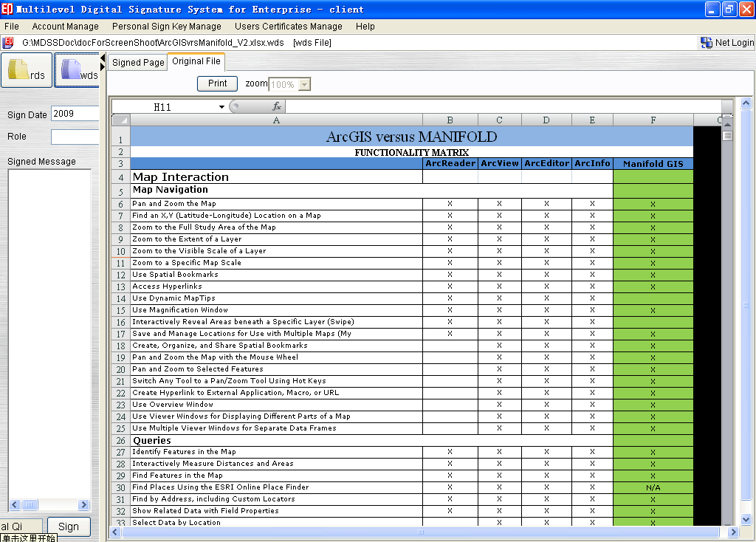Select column E header
The width and height of the screenshot is (756, 542).
tap(592, 120)
